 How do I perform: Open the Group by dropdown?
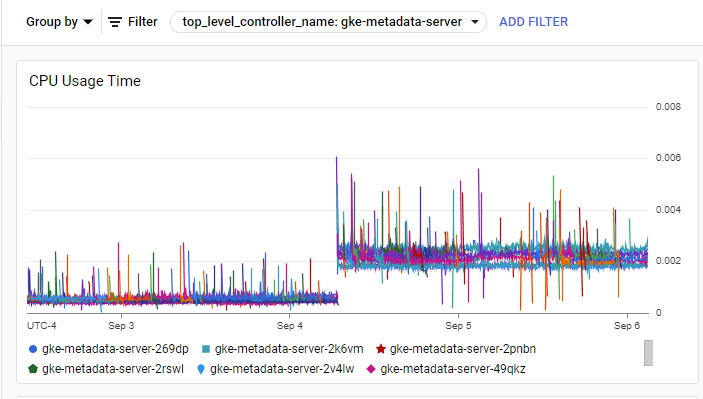59,22
